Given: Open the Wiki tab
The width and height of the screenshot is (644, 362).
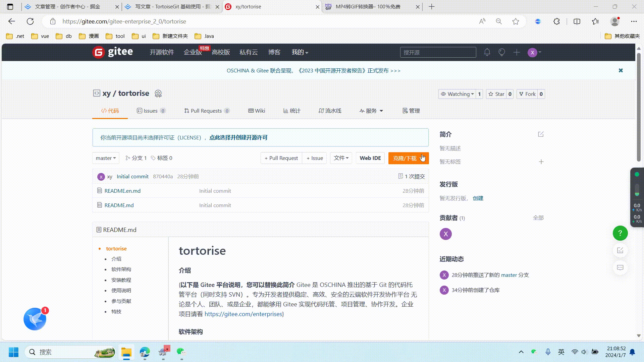Looking at the screenshot, I should pos(257,111).
